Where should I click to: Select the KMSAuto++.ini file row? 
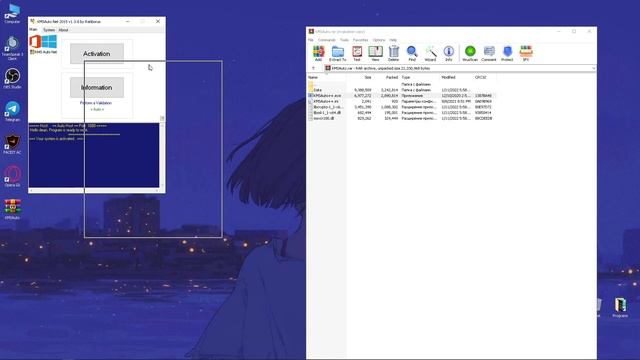(x=402, y=101)
